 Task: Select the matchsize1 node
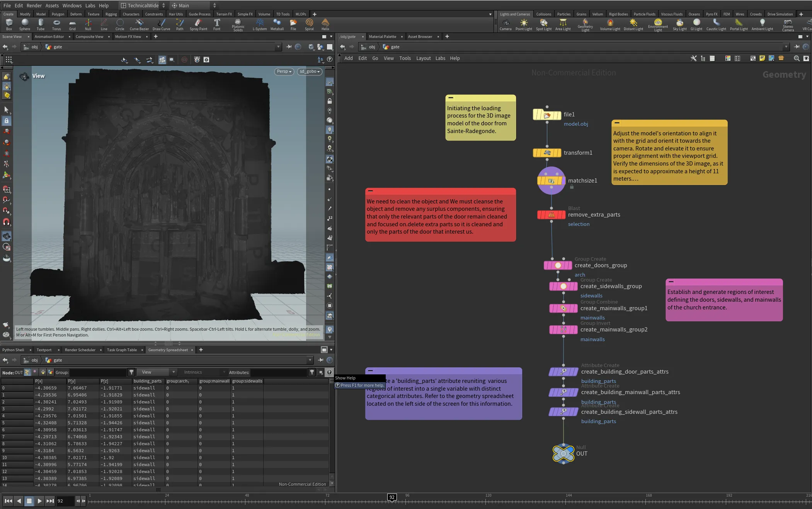(551, 181)
